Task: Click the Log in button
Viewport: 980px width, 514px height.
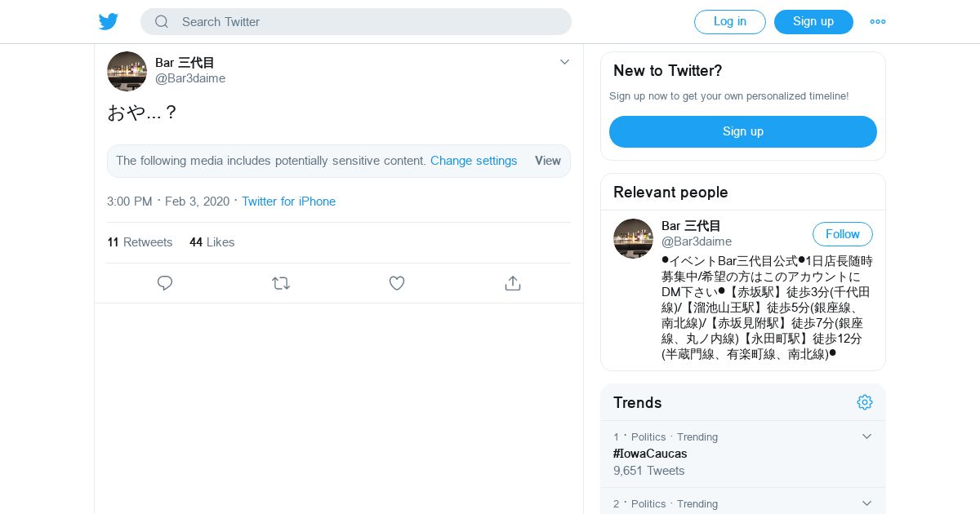Action: (x=729, y=22)
